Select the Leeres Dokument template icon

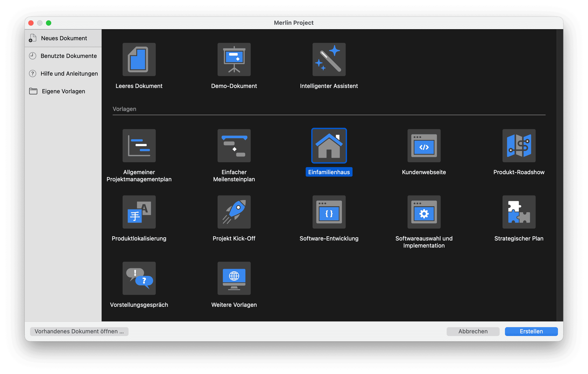coord(139,59)
